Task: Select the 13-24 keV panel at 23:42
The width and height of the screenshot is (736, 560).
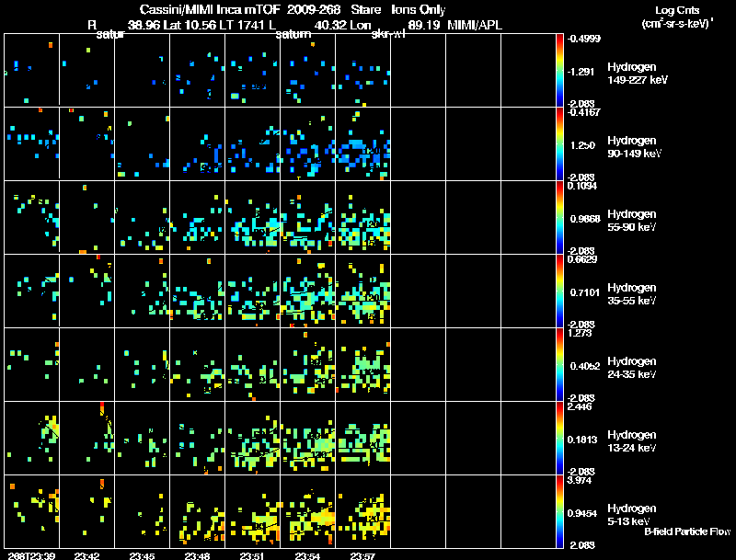Action: click(86, 438)
